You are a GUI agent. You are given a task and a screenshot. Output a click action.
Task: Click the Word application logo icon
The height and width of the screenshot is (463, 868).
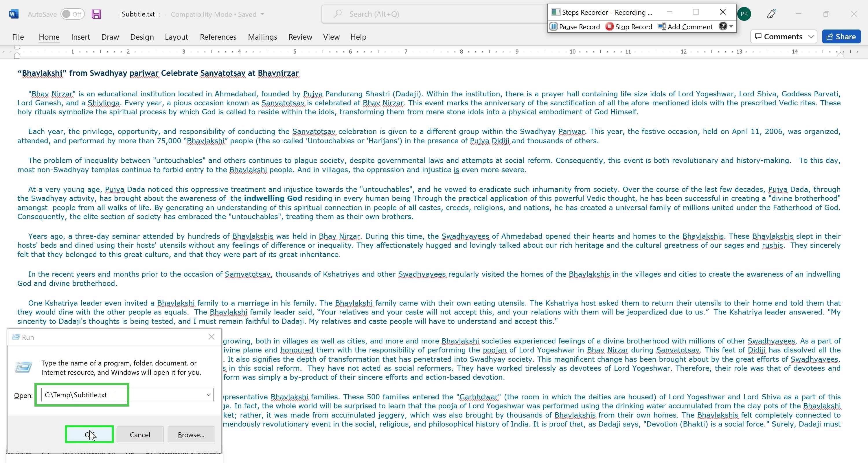tap(14, 14)
